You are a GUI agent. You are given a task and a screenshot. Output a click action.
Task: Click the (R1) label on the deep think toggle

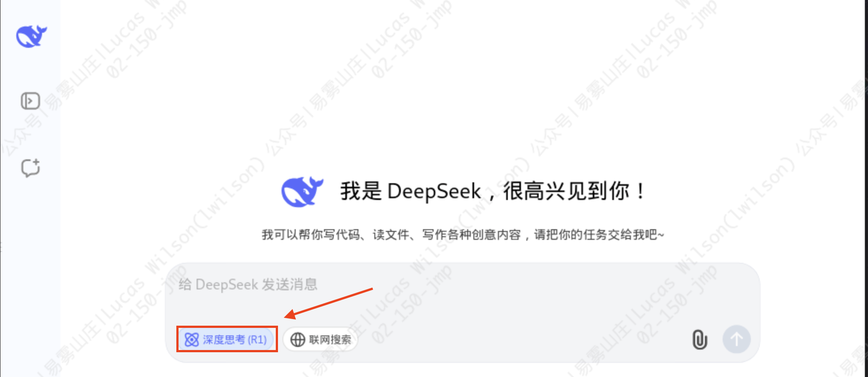click(257, 339)
